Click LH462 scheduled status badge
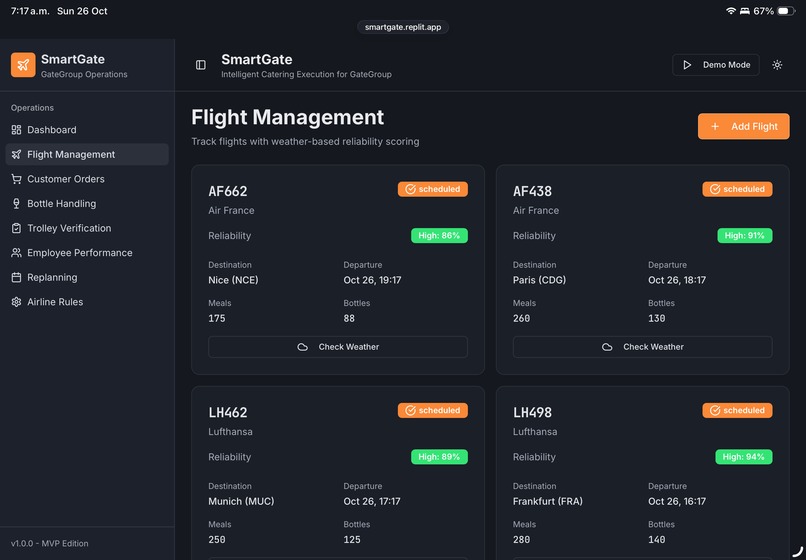 (x=433, y=410)
